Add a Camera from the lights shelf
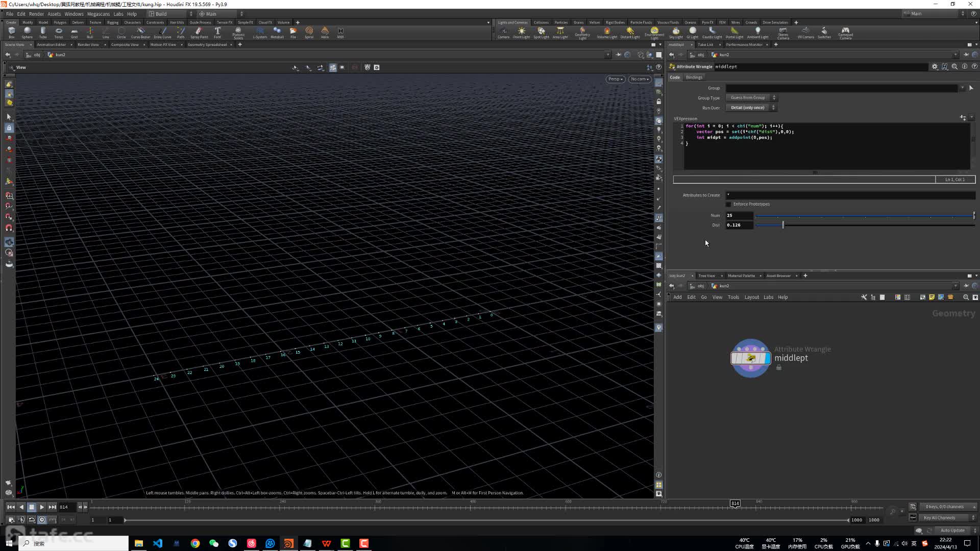 [503, 33]
